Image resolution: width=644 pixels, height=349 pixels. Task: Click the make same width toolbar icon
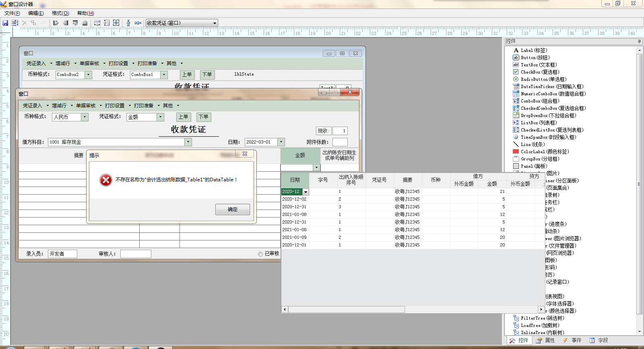[97, 23]
